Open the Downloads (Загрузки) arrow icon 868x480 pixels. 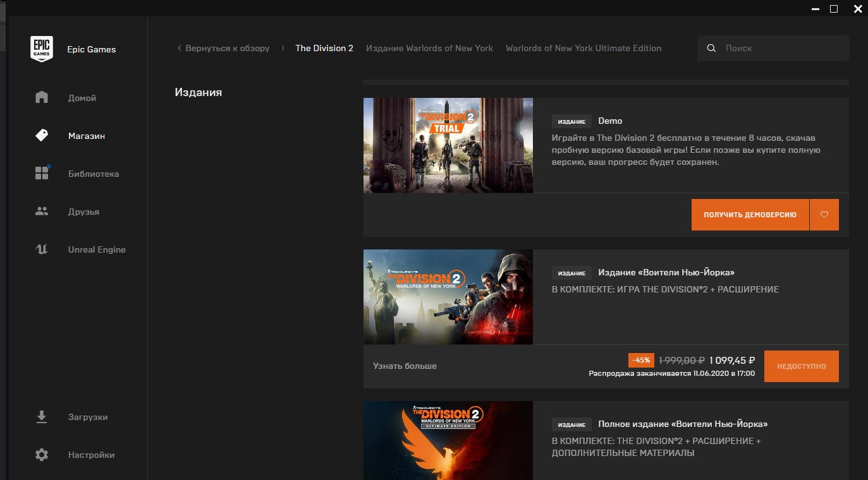tap(42, 417)
